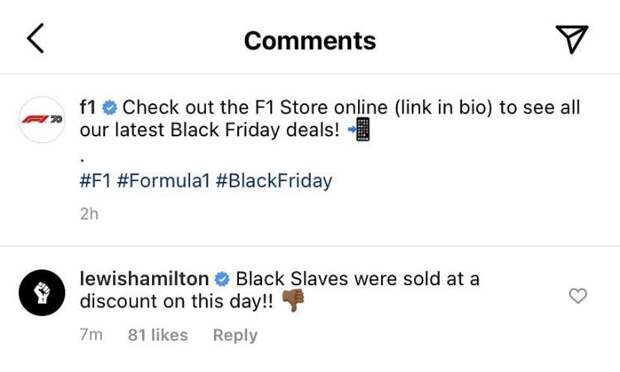The width and height of the screenshot is (620, 372).
Task: Open share via paper plane icon
Action: (572, 39)
